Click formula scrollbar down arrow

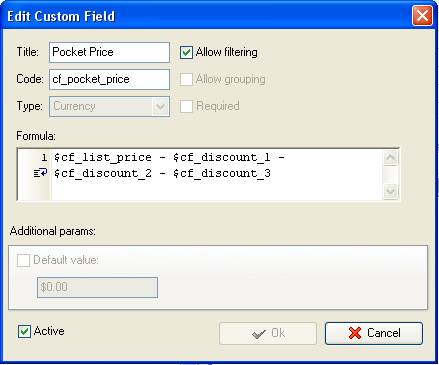point(390,191)
